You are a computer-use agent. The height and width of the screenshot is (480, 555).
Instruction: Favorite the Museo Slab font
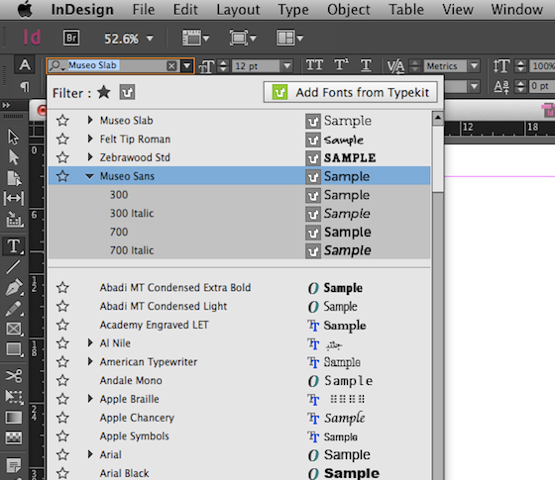[63, 120]
